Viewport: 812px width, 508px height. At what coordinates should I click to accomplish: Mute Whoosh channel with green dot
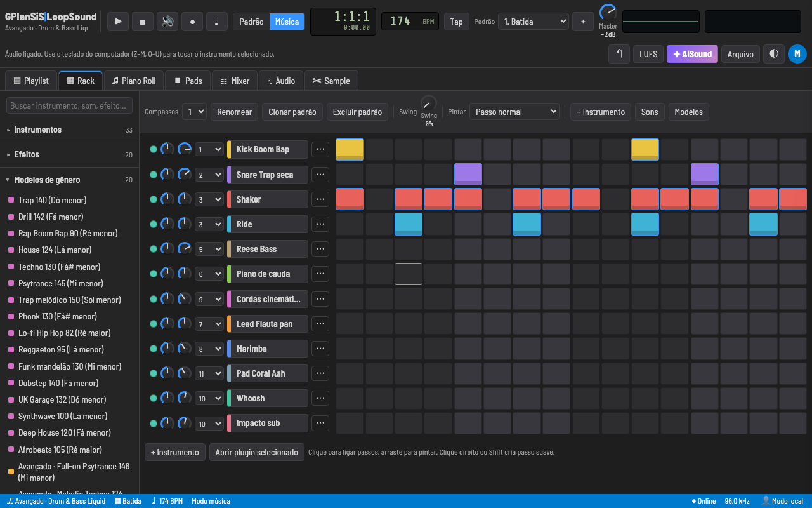(153, 398)
